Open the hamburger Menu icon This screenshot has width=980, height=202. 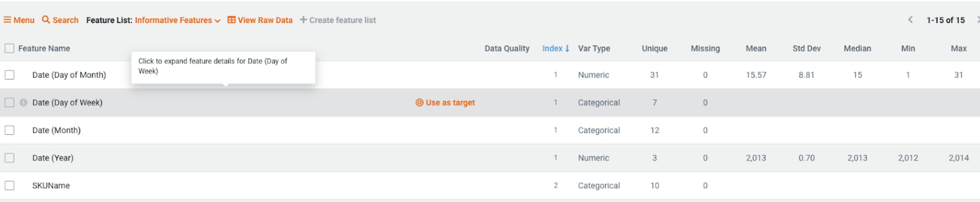click(x=7, y=20)
